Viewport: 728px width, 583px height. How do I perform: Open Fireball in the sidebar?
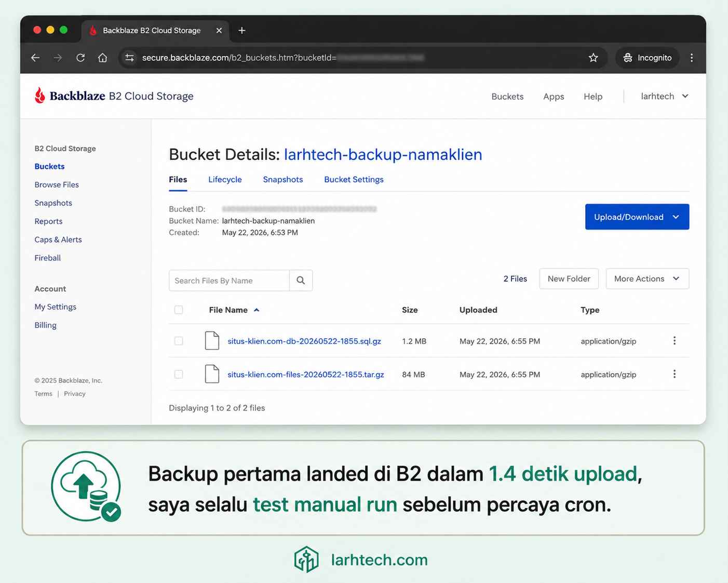pos(47,258)
